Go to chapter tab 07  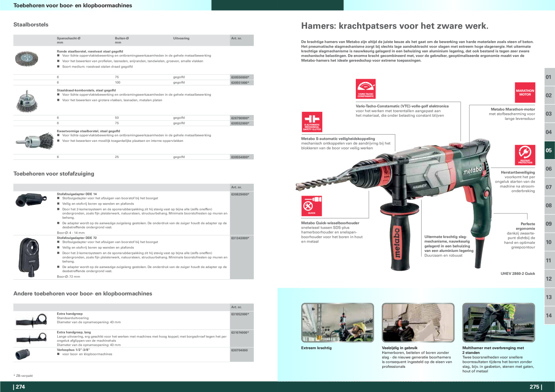click(x=549, y=187)
